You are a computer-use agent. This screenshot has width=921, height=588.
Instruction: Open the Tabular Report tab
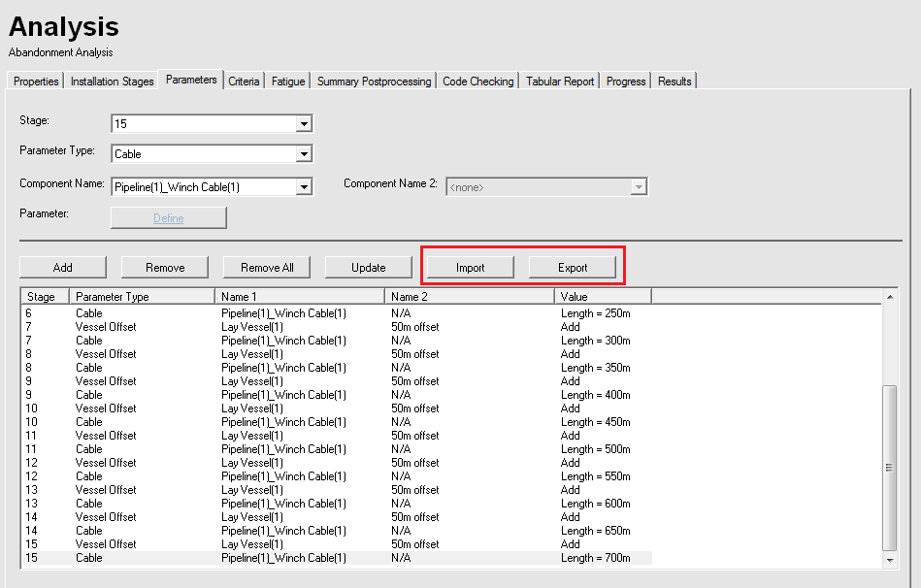(x=560, y=82)
